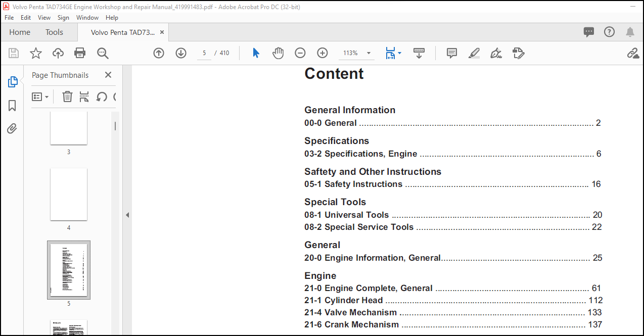Select the page 4 thumbnail
This screenshot has height=336, width=644.
pos(69,194)
